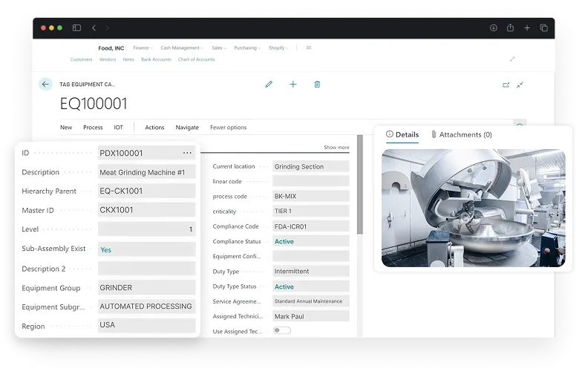Screen dimensions: 588x377
Task: Click Fewer options
Action: [x=229, y=128]
